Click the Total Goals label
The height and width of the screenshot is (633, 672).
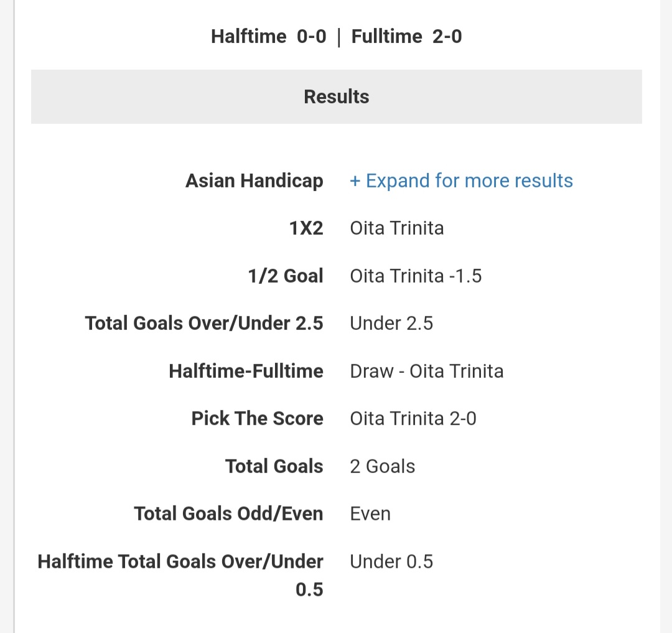(274, 466)
